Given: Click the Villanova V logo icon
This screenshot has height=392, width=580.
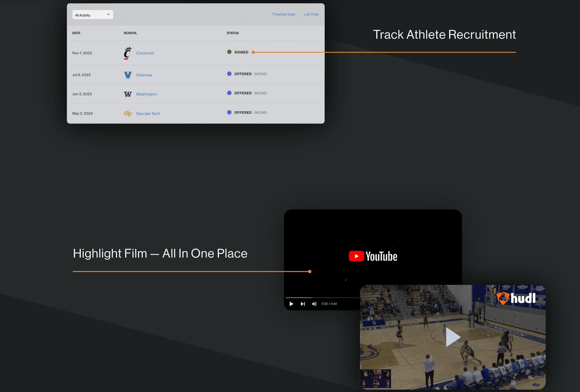Looking at the screenshot, I should point(128,75).
